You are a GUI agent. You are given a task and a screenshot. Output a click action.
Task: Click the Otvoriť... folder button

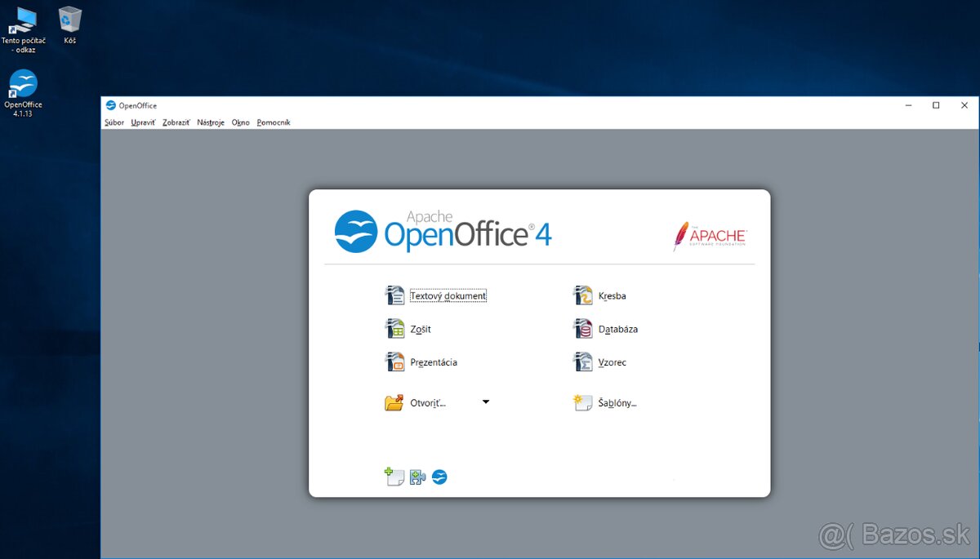coord(416,402)
